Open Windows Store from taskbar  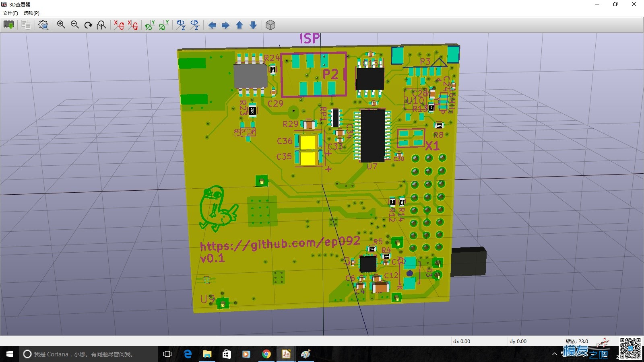point(227,354)
